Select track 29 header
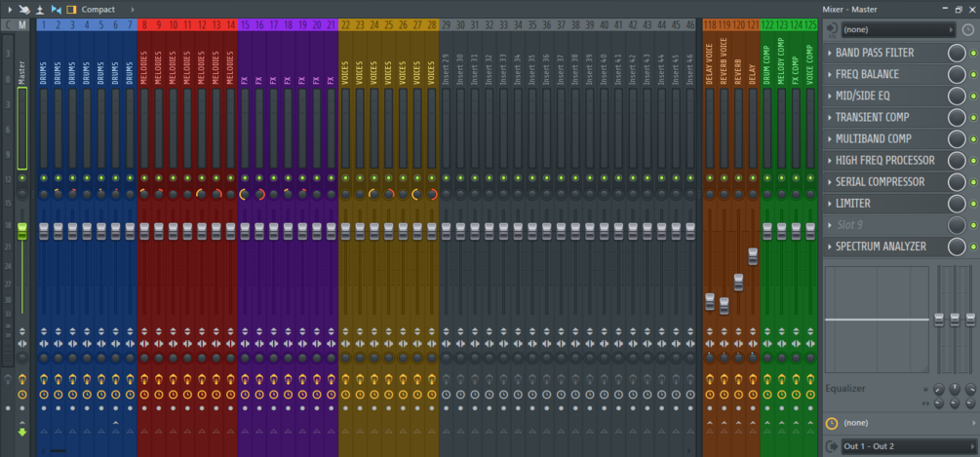Viewport: 980px width, 457px height. [x=446, y=25]
